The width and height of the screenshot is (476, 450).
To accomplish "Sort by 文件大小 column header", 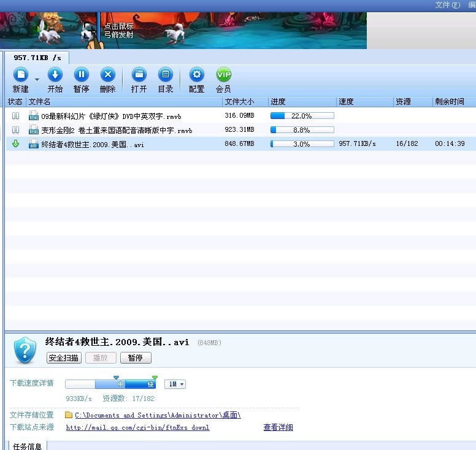I will pyautogui.click(x=239, y=102).
